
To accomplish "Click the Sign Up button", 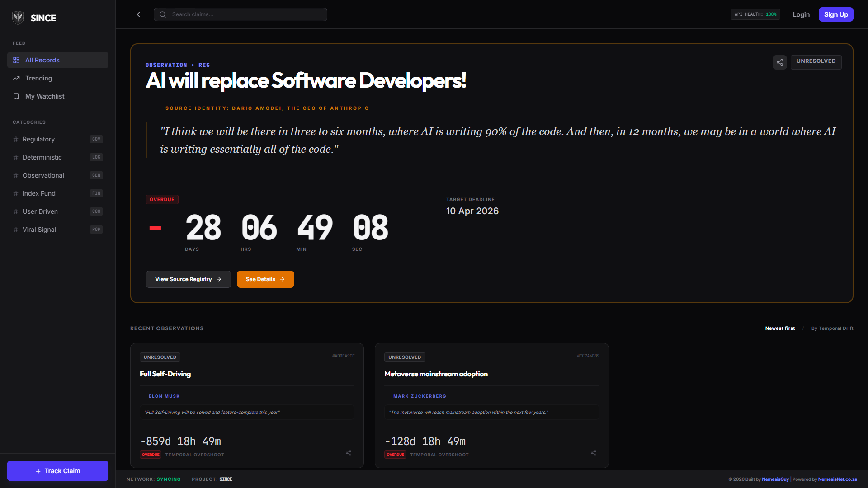I will [x=836, y=14].
